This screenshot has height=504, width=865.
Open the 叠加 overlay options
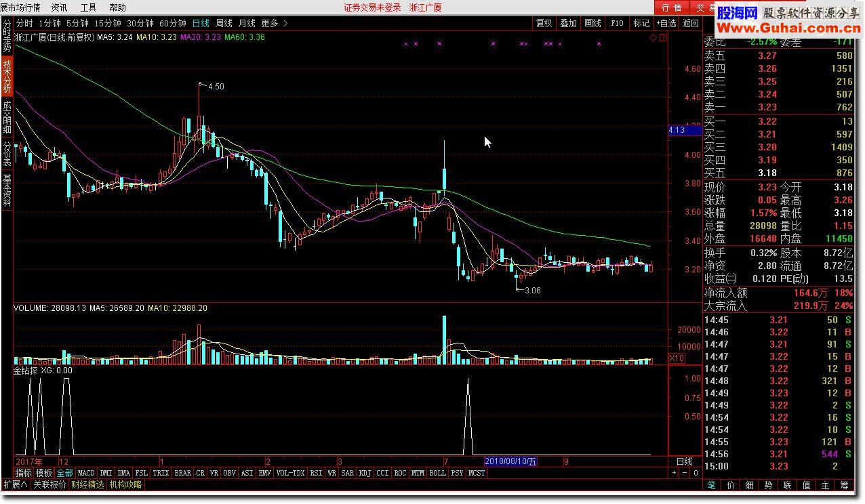coord(569,23)
